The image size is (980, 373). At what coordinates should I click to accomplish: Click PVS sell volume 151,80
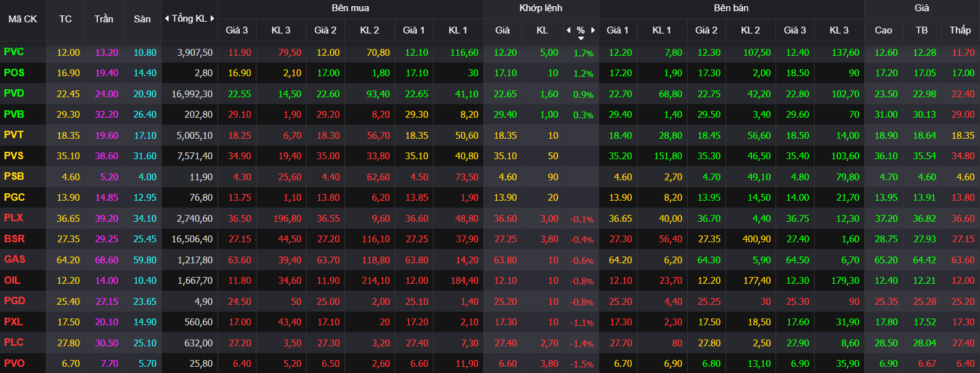click(668, 156)
